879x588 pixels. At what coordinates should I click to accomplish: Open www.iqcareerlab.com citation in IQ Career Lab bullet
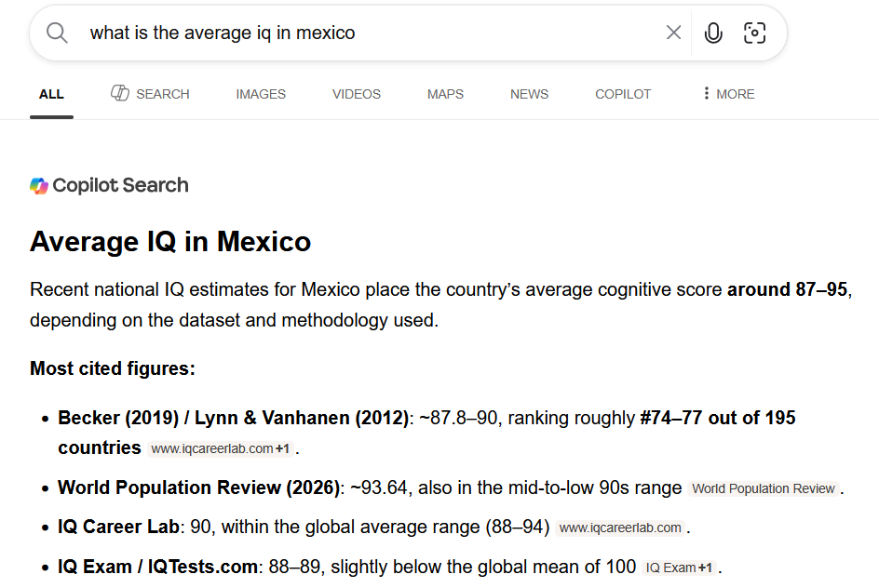(x=620, y=528)
